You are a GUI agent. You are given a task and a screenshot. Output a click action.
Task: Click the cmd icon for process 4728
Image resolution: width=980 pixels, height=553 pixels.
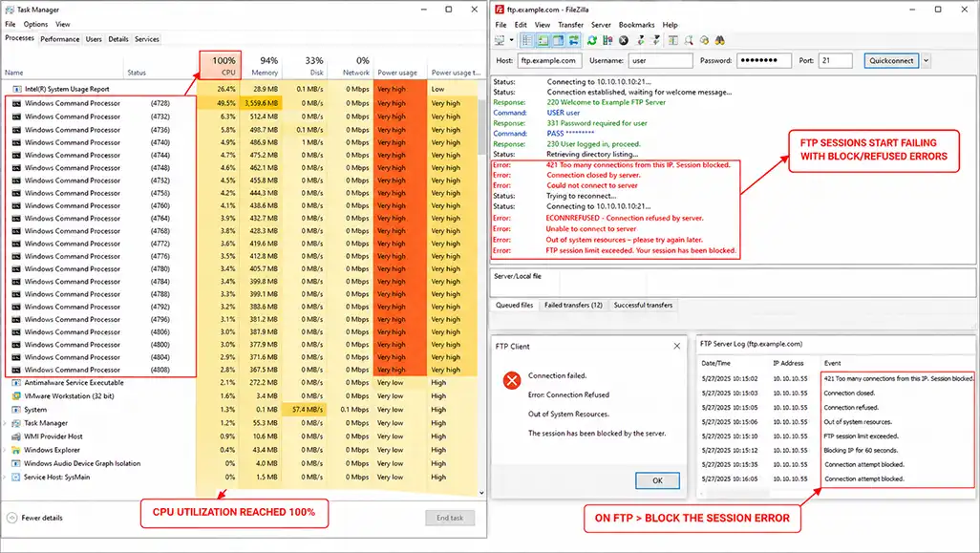pos(16,103)
